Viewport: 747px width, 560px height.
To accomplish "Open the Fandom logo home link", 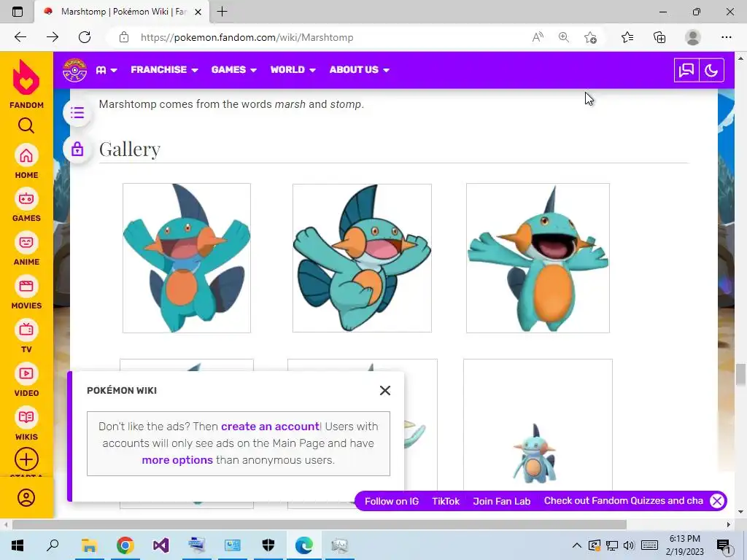I will [x=26, y=85].
